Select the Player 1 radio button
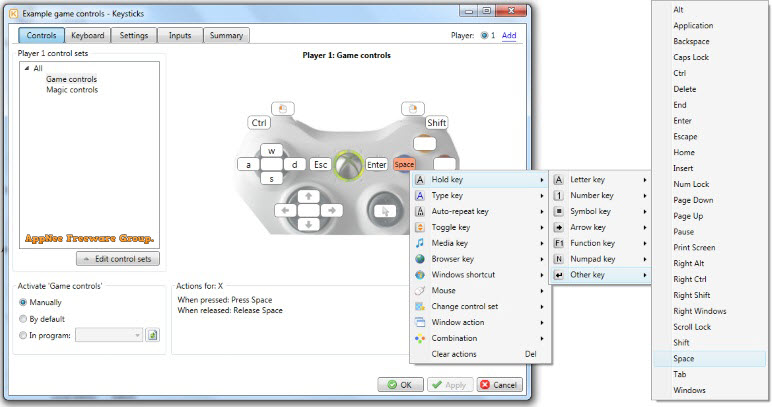Image resolution: width=772 pixels, height=407 pixels. 484,35
